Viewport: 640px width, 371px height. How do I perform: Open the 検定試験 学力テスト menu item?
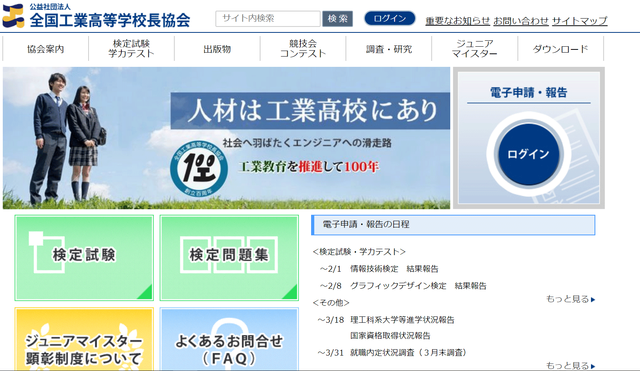pos(131,49)
